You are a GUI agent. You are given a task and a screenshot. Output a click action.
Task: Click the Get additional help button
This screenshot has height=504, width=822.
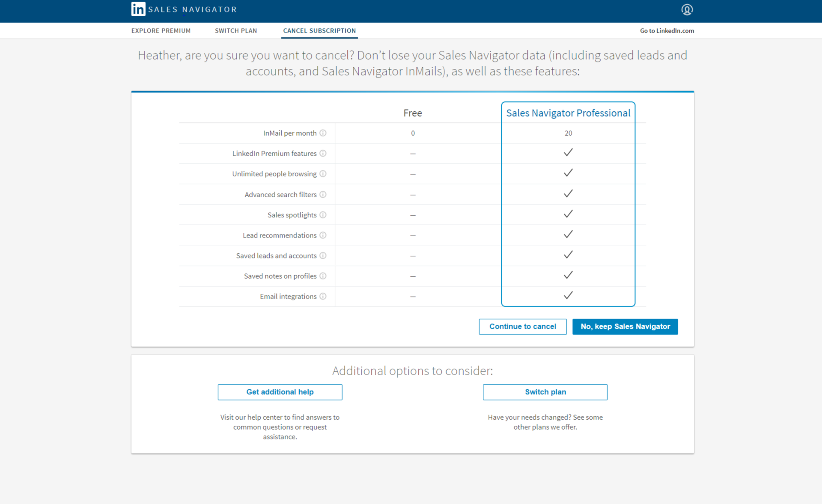click(x=280, y=392)
